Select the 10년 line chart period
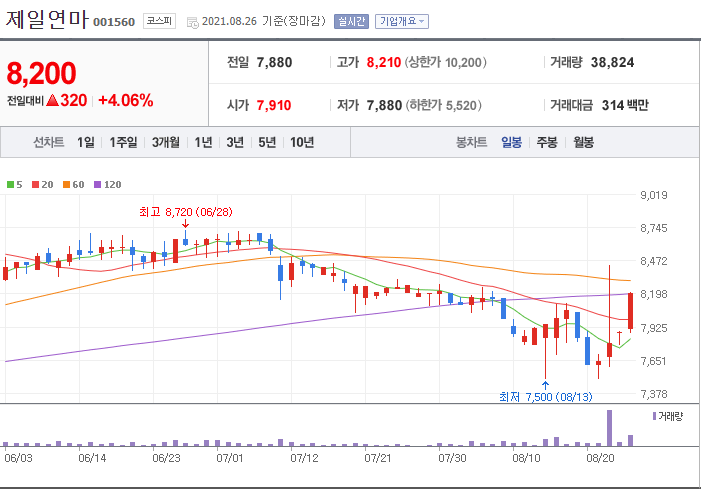Screen dimensions: 701x489 click(x=302, y=142)
